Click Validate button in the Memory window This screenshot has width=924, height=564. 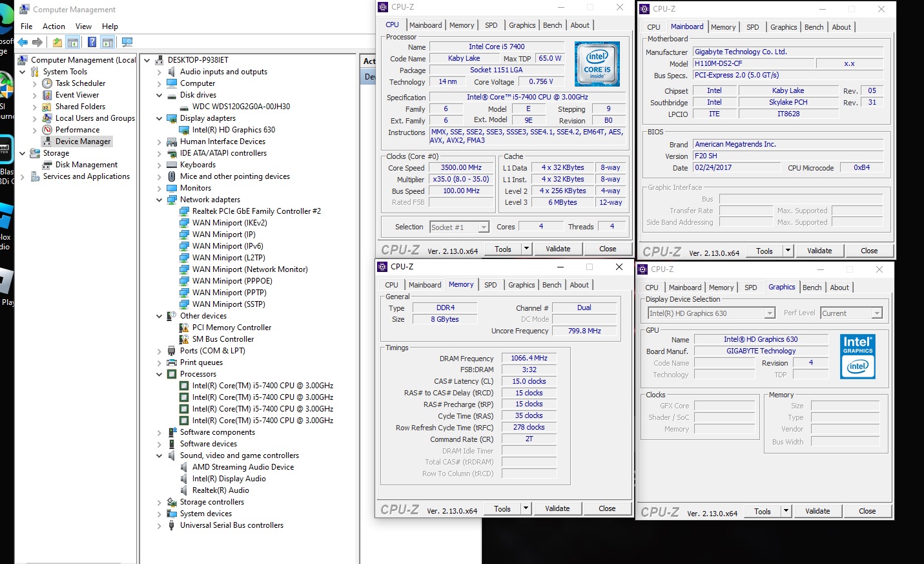(x=557, y=508)
